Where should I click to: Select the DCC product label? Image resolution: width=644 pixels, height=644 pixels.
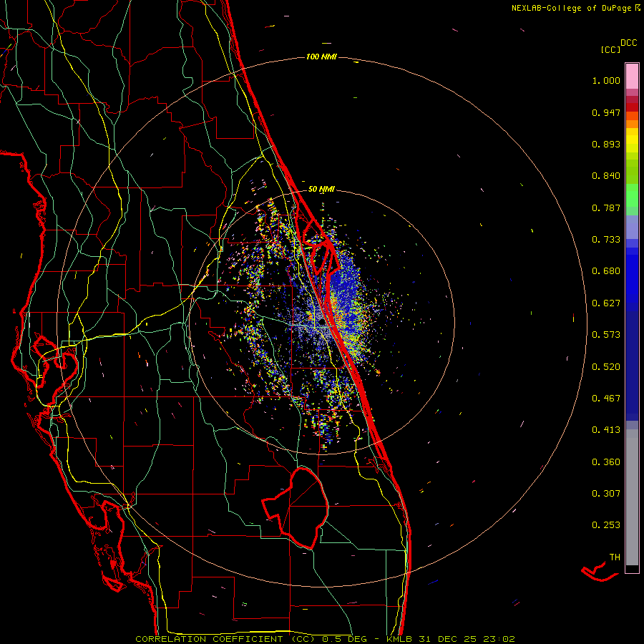pos(628,43)
